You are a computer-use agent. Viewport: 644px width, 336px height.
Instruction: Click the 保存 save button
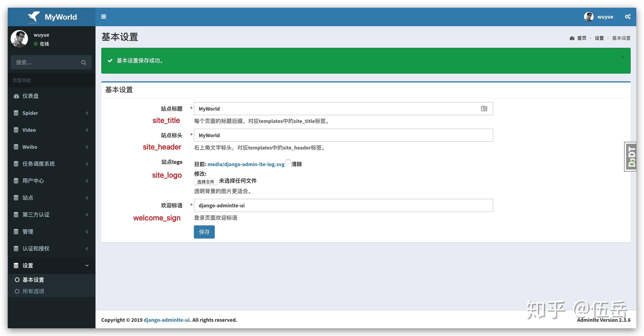[x=204, y=232]
